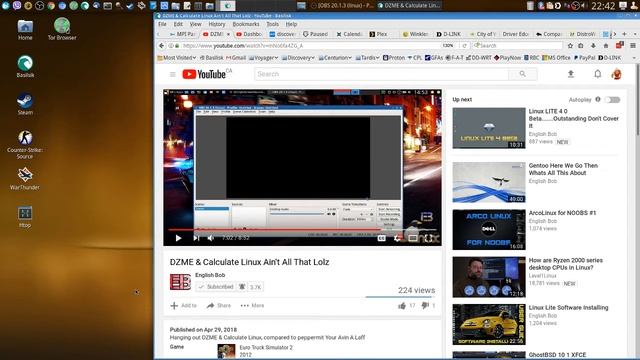Open the View menu
This screenshot has width=640, height=360.
coord(196,24)
